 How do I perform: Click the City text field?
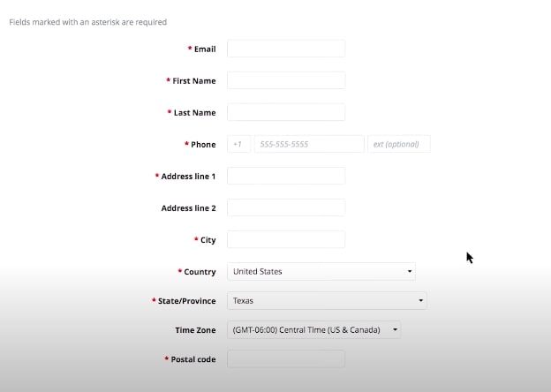(x=285, y=239)
